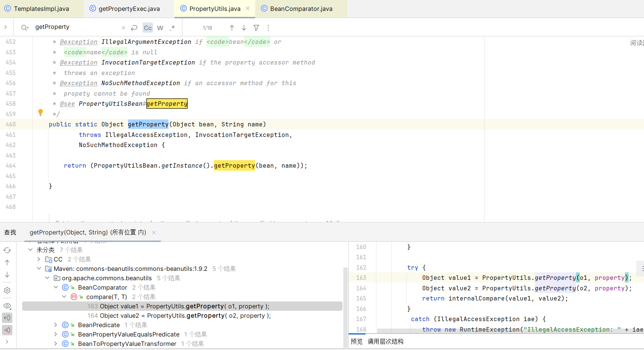Click the compare method icon

pos(74,297)
